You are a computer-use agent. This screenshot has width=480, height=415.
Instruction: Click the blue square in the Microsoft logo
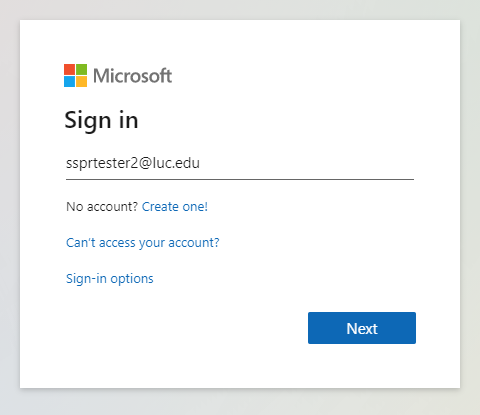[x=69, y=82]
